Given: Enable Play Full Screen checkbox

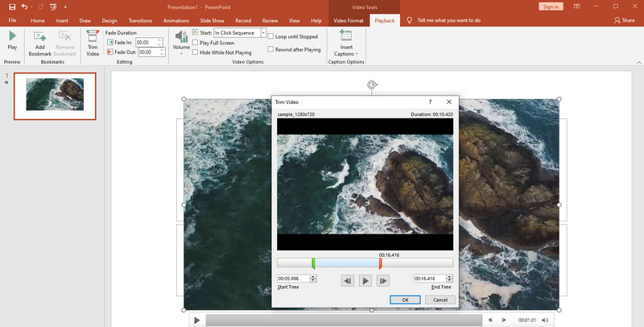Looking at the screenshot, I should (196, 41).
